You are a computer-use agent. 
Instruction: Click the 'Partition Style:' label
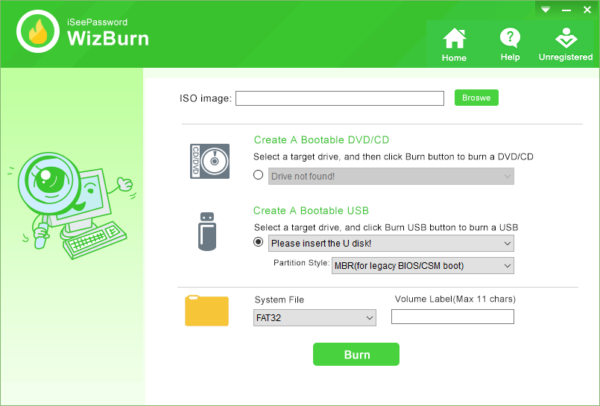(301, 263)
